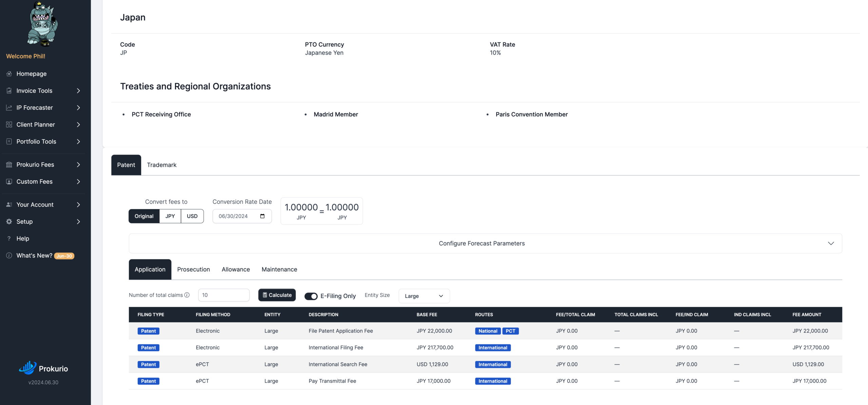This screenshot has height=405, width=868.
Task: Expand the Custom Fees submenu chevron
Action: tap(78, 181)
